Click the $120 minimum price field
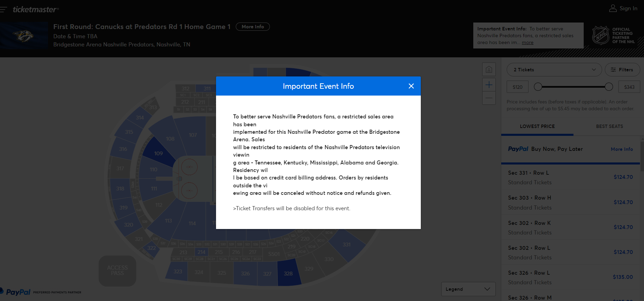This screenshot has height=301, width=644. click(517, 87)
